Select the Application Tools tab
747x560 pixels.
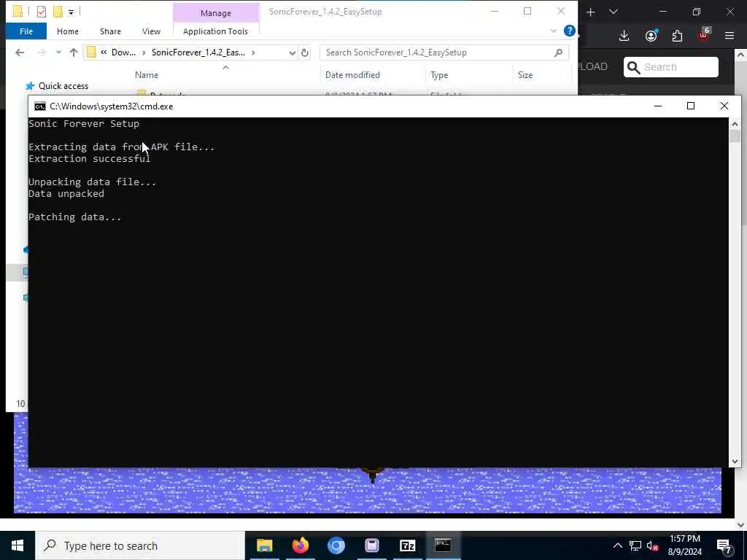(x=215, y=31)
